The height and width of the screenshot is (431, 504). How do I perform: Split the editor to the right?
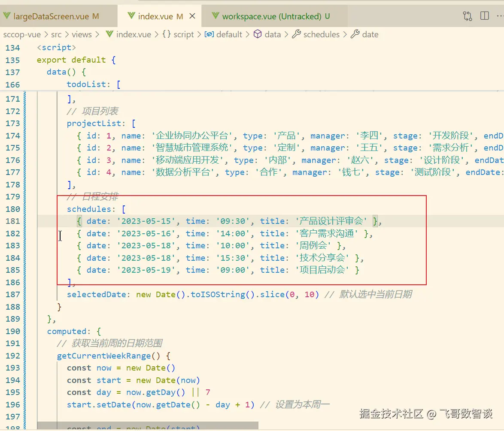click(x=484, y=16)
